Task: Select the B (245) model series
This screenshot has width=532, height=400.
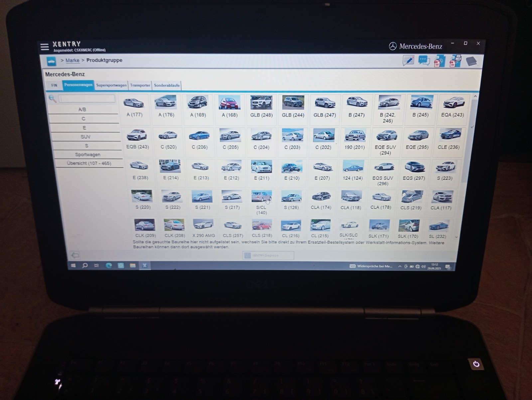Action: (421, 107)
